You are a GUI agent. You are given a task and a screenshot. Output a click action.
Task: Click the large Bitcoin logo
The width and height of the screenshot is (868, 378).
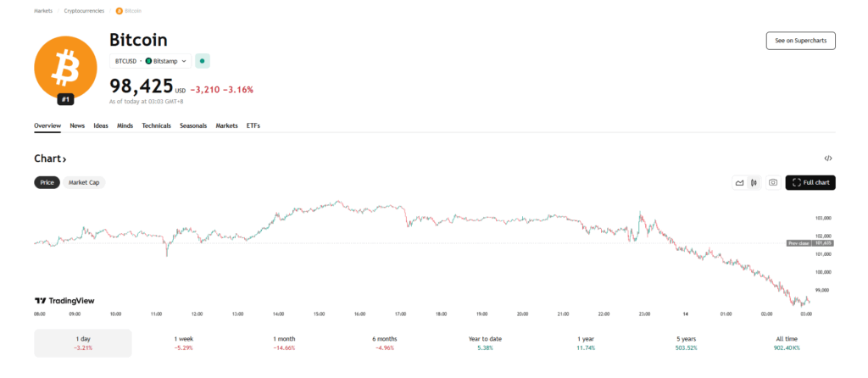click(66, 67)
